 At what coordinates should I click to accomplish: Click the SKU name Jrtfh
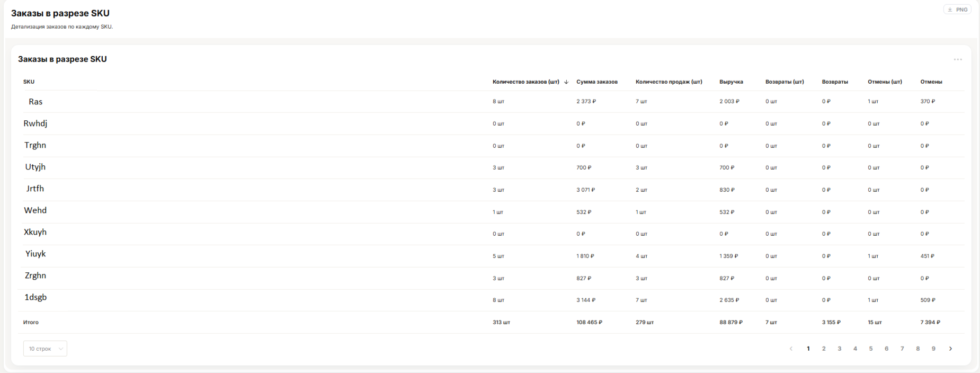tap(35, 189)
